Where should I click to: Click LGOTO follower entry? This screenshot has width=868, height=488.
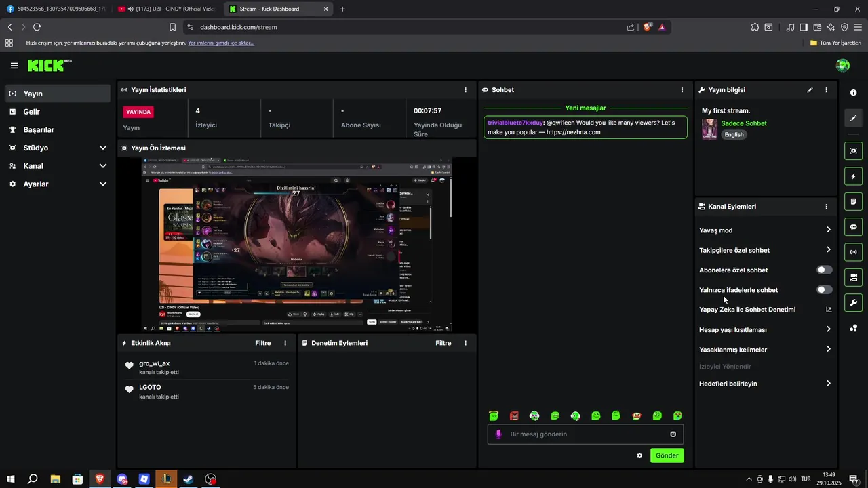point(205,392)
